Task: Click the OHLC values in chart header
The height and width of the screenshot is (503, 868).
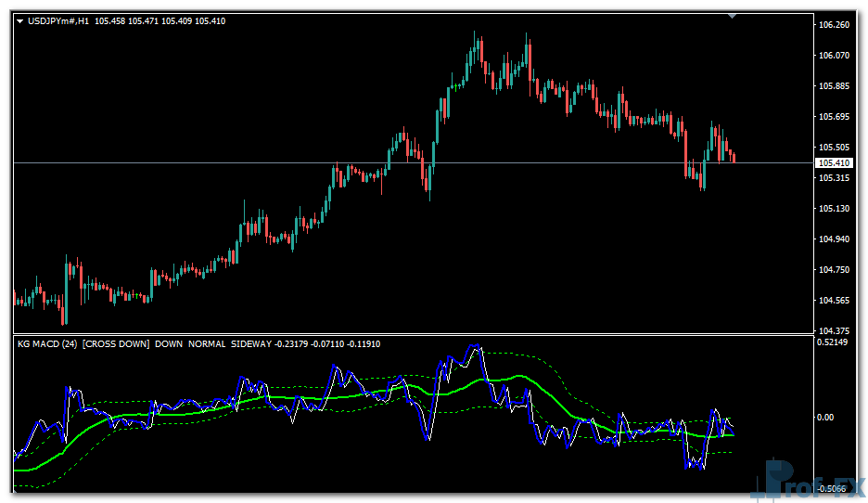Action: coord(160,21)
